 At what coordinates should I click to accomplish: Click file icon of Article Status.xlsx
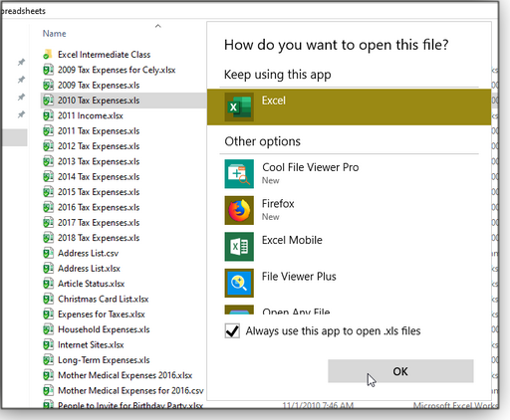48,284
